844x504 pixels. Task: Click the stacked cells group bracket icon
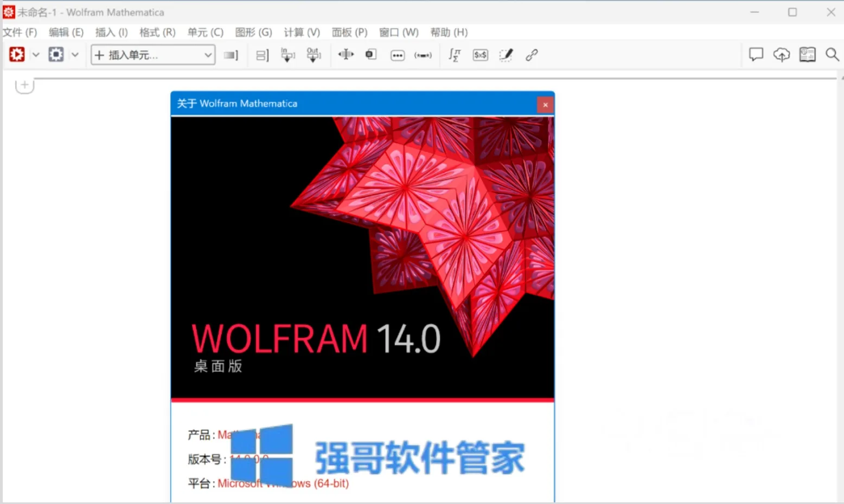coord(263,55)
